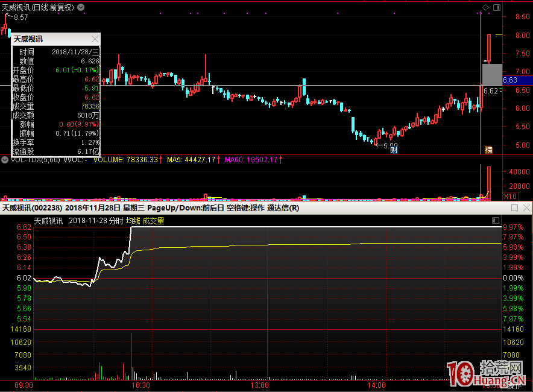This screenshot has width=533, height=392.
Task: Select the 最低价 5.91 row
Action: pyautogui.click(x=55, y=88)
